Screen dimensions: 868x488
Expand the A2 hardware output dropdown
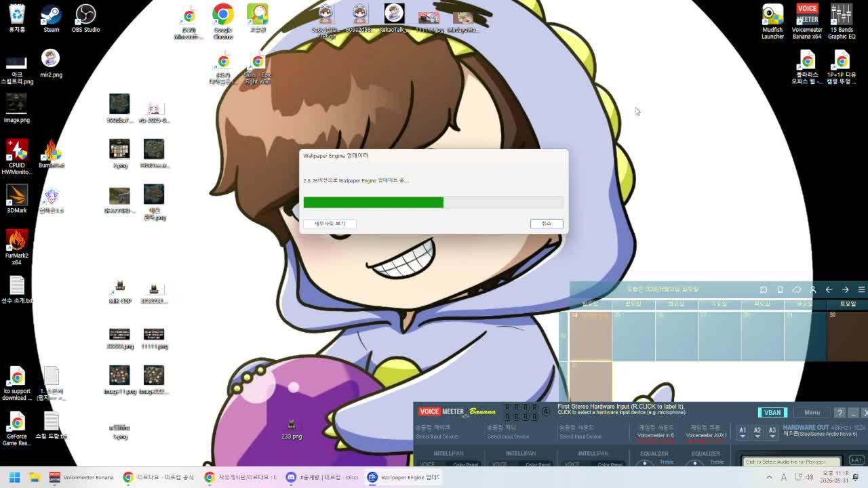[757, 432]
